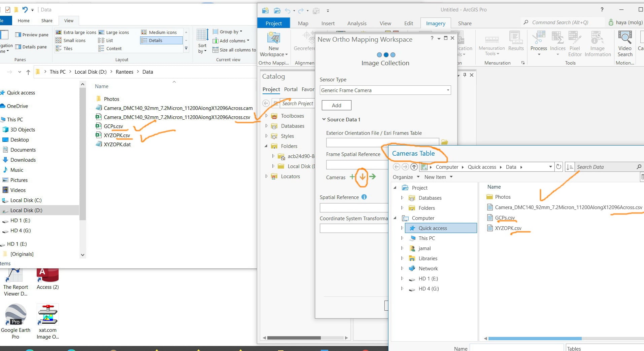
Task: Click the horizontal scrollbar in Cameras Table list
Action: point(535,338)
